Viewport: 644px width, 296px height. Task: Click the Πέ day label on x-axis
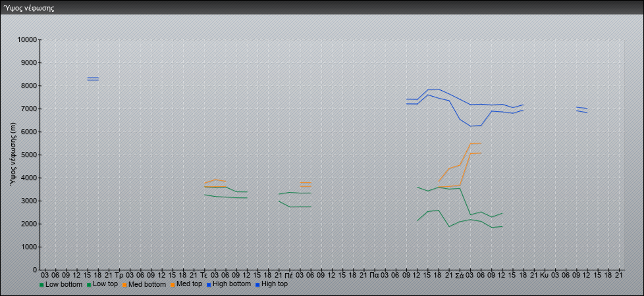(x=288, y=276)
